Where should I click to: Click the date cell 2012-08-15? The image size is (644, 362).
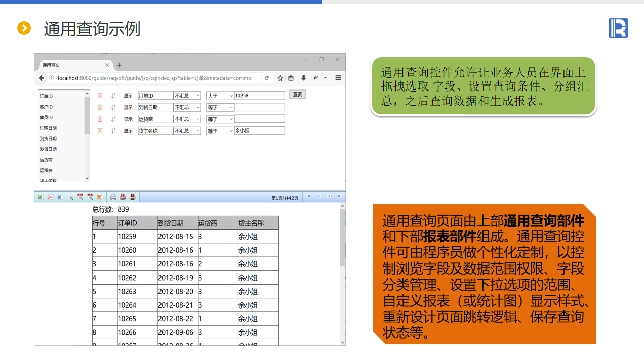[x=178, y=237]
